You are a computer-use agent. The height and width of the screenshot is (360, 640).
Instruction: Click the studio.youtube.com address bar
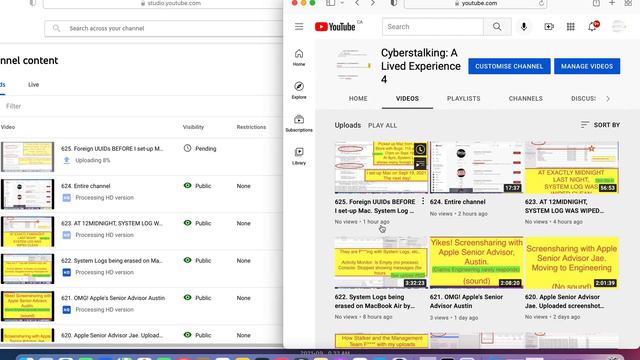pyautogui.click(x=163, y=3)
